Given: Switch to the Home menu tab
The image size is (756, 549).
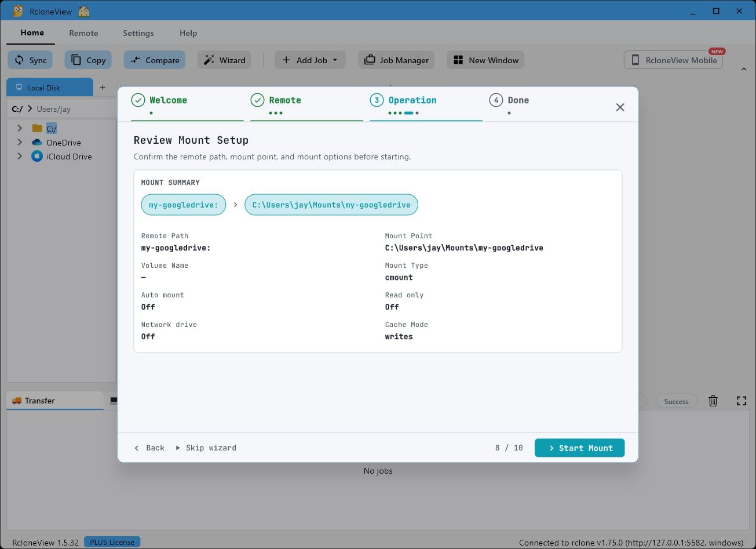Looking at the screenshot, I should (32, 33).
